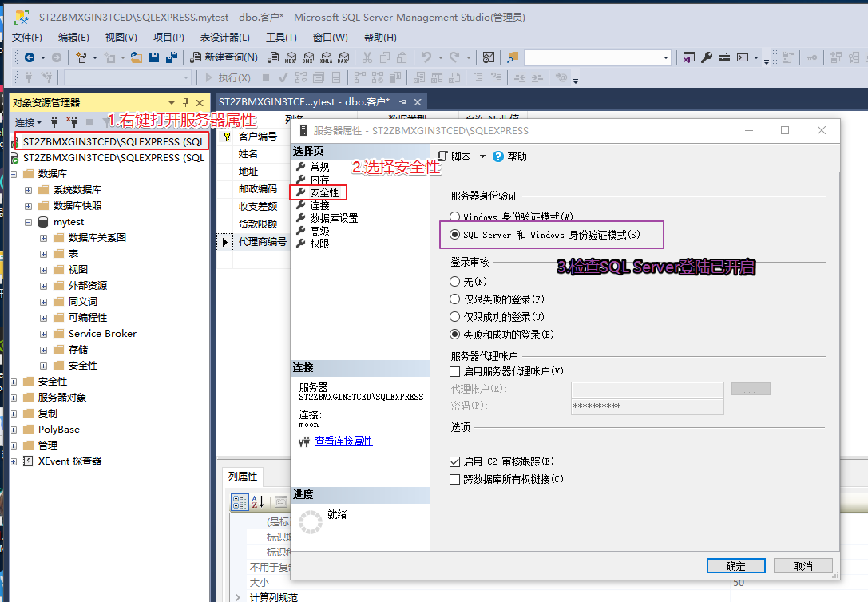This screenshot has width=868, height=602.
Task: Open the 连接 dropdown in Object Explorer
Action: click(x=28, y=122)
